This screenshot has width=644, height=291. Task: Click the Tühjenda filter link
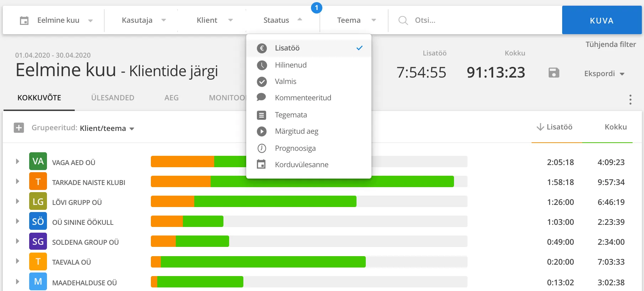pyautogui.click(x=611, y=44)
